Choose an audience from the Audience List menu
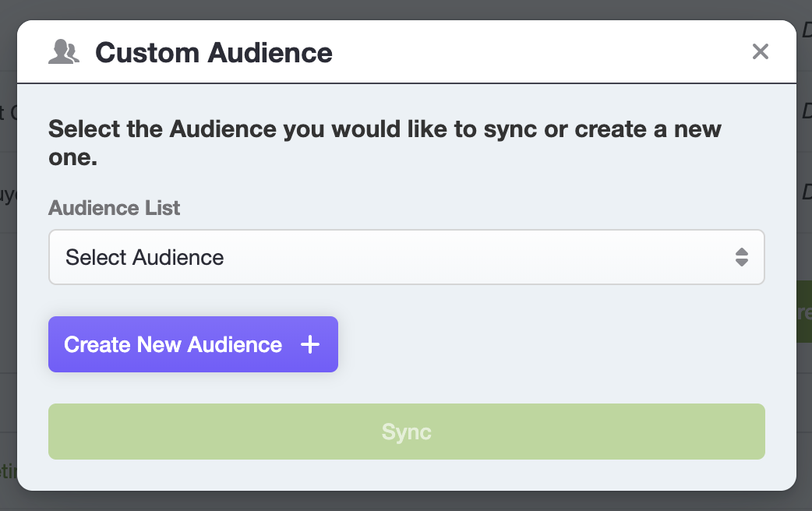The width and height of the screenshot is (812, 511). coord(407,257)
